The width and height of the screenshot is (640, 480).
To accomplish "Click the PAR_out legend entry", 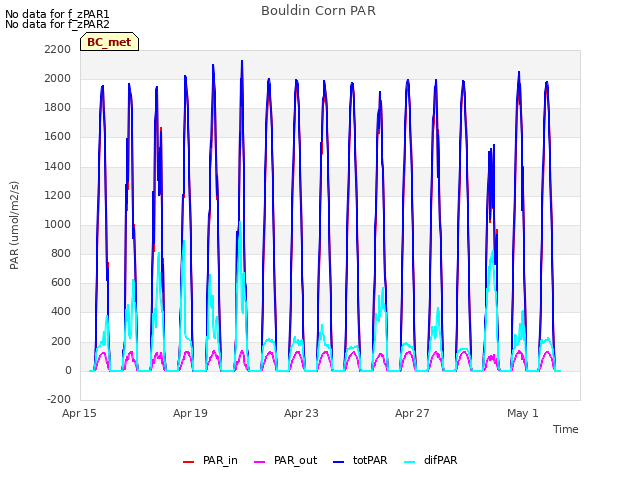I will pyautogui.click(x=285, y=460).
